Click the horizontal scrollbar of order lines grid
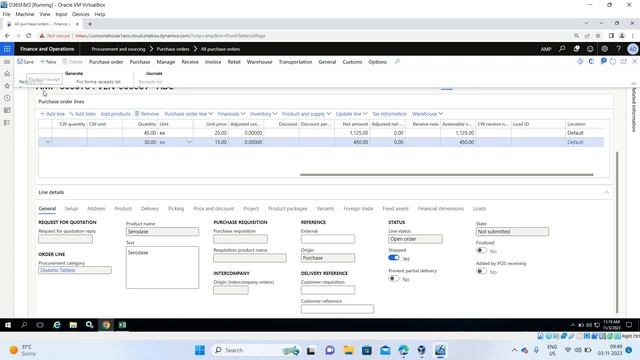 point(447,175)
